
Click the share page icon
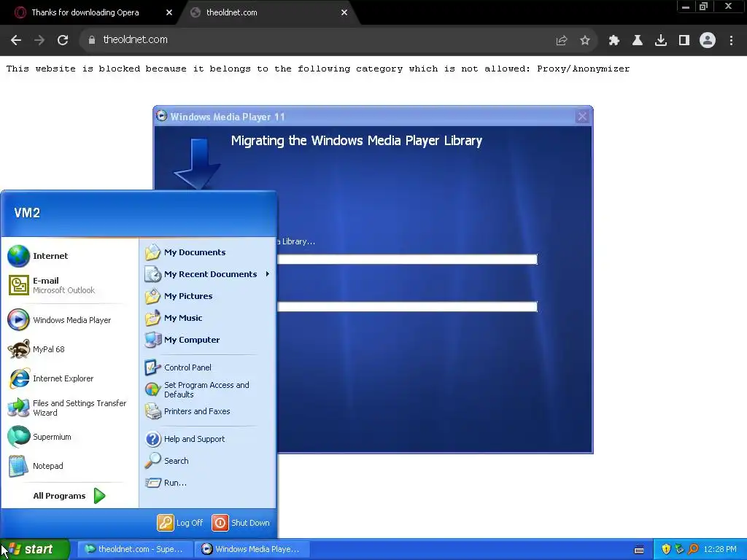(562, 40)
